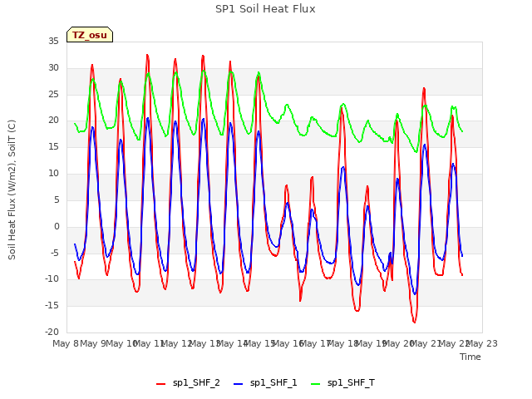Click the red sp1_SHF_2 legend swatch

160,384
